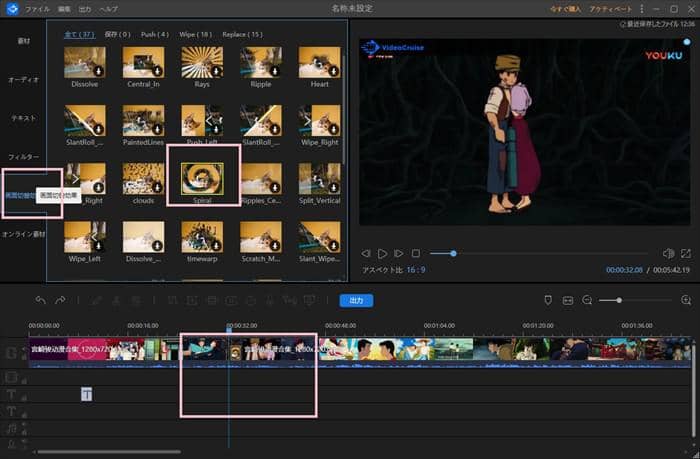Download the Central_In transition via arrow badge
The image size is (700, 459).
(157, 71)
